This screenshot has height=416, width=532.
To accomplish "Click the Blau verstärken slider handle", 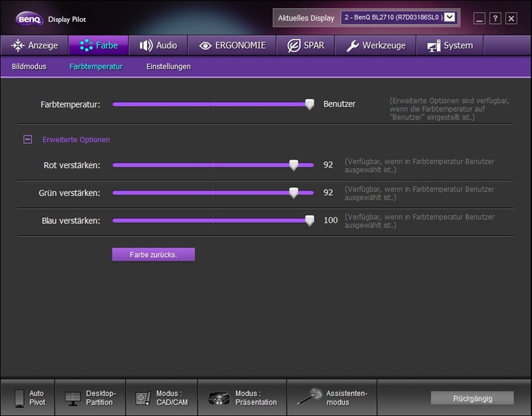I will [309, 221].
